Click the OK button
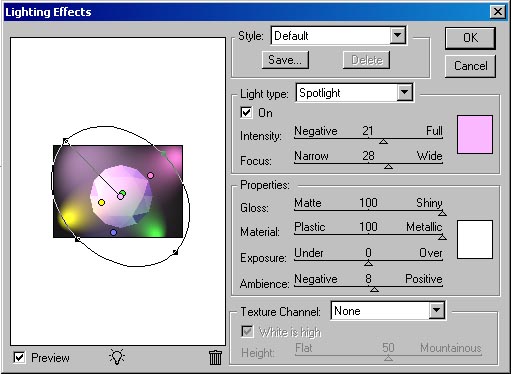This screenshot has height=374, width=511. [470, 38]
